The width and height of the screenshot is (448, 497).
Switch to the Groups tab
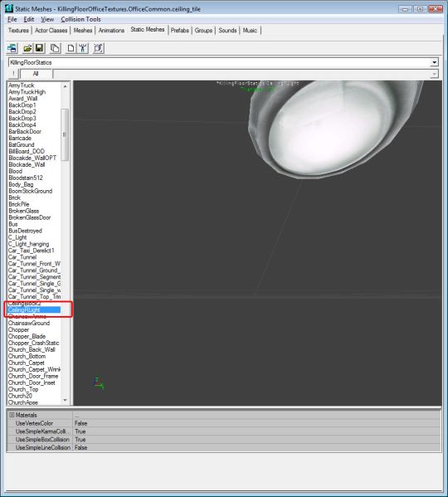[203, 31]
